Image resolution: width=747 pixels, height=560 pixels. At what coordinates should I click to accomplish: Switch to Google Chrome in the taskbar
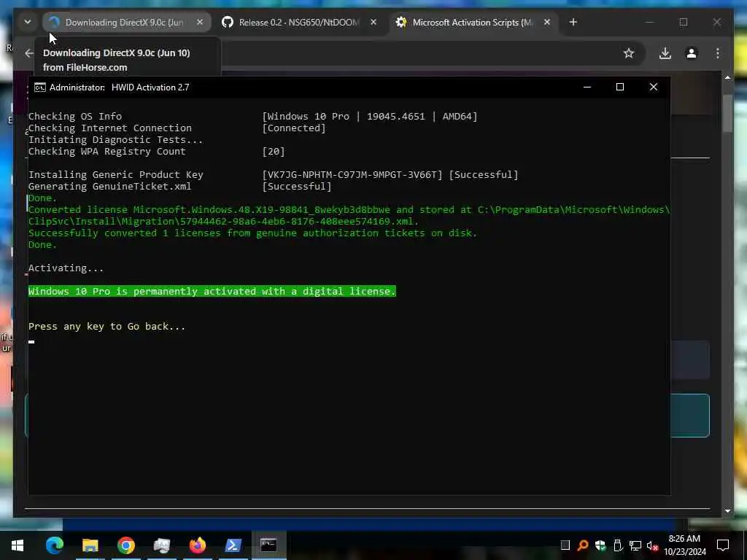point(125,545)
